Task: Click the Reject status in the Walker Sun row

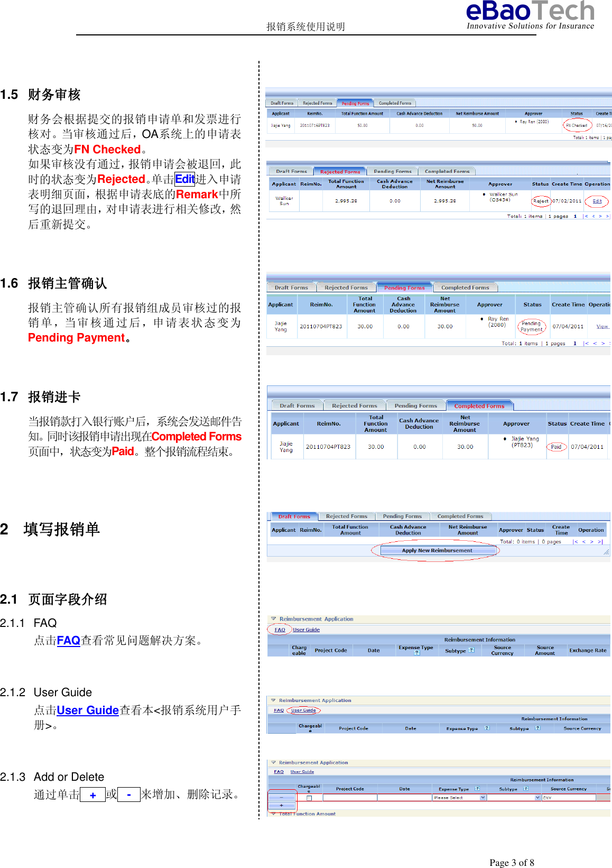Action: click(541, 201)
